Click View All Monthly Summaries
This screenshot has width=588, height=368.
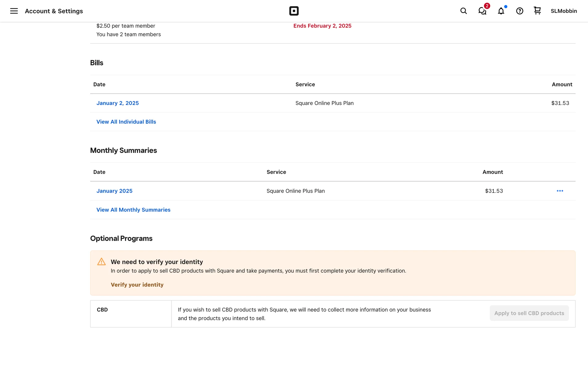point(133,210)
